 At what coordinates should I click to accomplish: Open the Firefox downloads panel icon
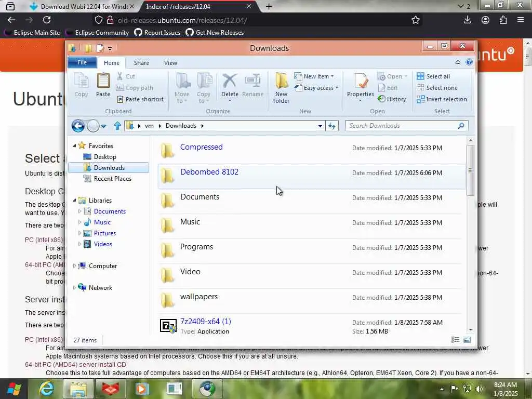click(x=467, y=20)
